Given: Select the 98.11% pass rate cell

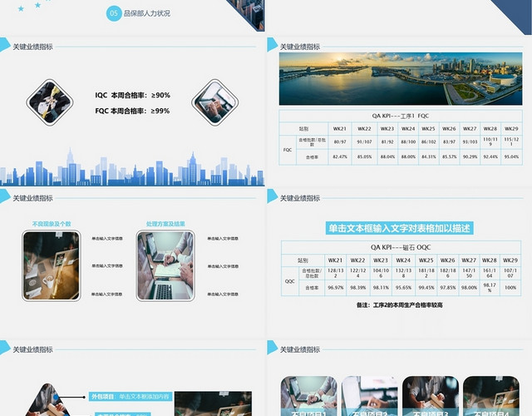Looking at the screenshot, I should 381,288.
